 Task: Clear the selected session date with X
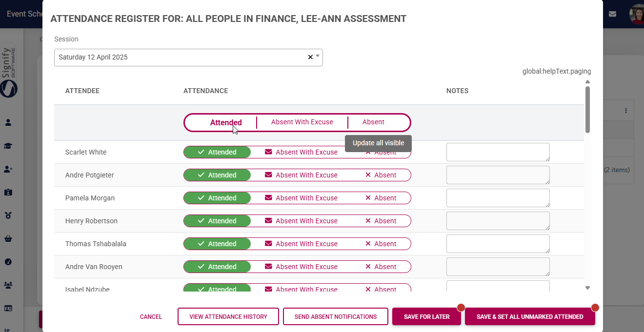310,57
